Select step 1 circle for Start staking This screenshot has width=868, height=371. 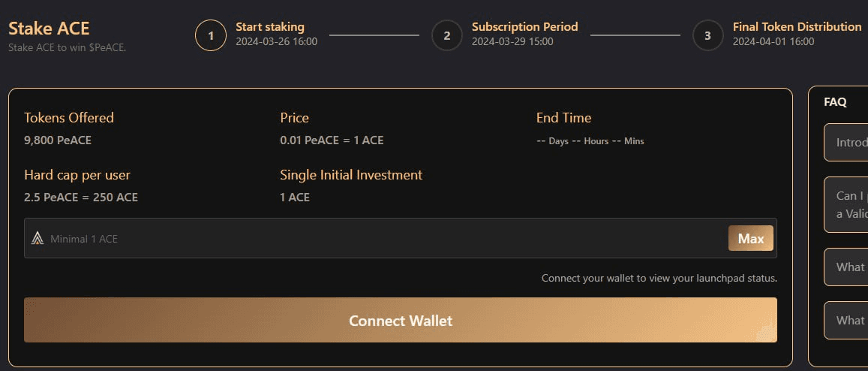[210, 35]
